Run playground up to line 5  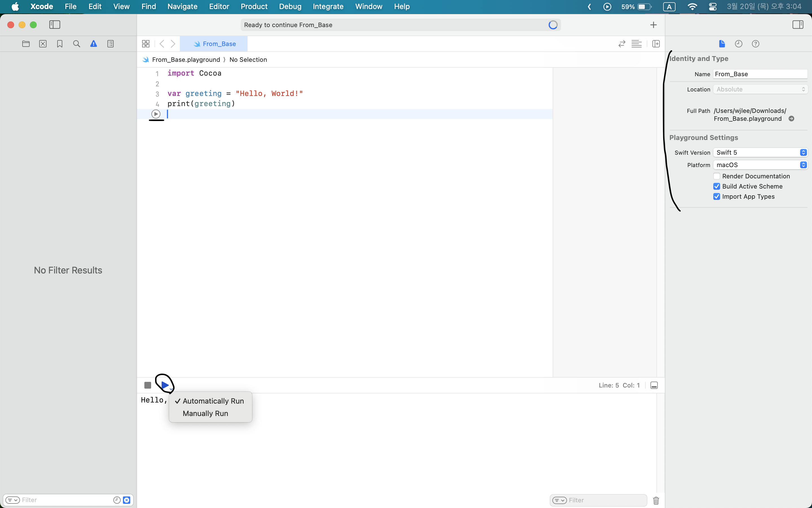coord(156,114)
